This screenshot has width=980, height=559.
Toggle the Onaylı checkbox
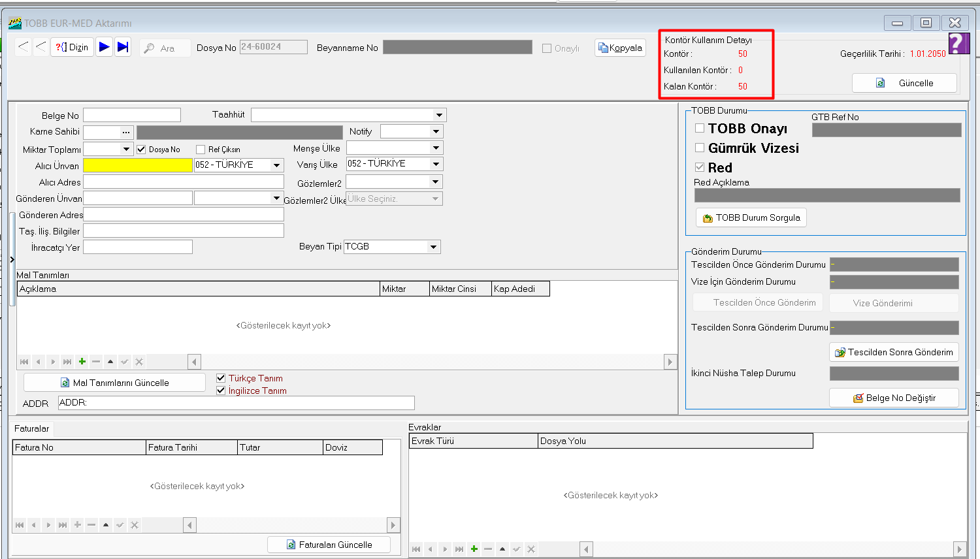tap(547, 48)
